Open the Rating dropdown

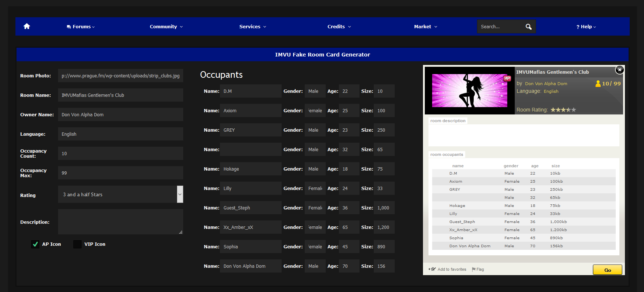pos(120,194)
